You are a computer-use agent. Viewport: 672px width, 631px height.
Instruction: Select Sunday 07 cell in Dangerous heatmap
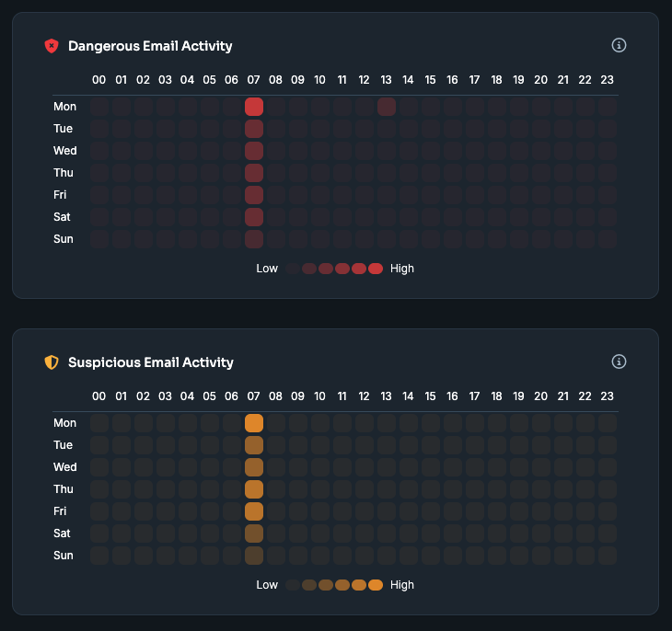pos(254,239)
